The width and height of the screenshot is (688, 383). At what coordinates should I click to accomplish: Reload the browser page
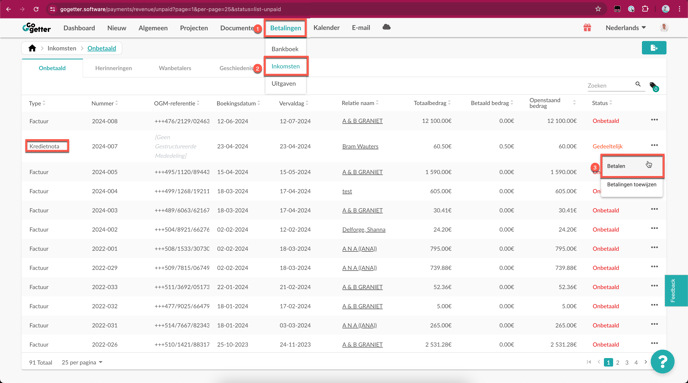pos(36,9)
